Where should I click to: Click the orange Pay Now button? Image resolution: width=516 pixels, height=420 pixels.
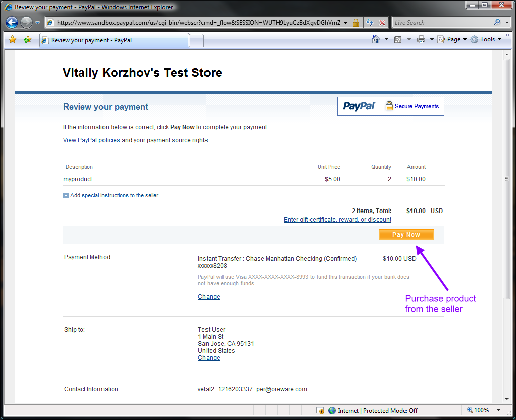(406, 234)
